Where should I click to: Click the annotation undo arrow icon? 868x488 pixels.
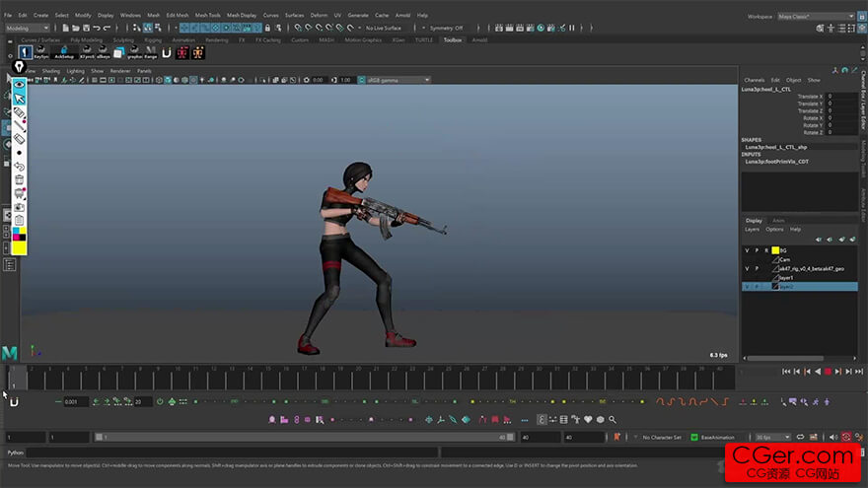(x=20, y=166)
